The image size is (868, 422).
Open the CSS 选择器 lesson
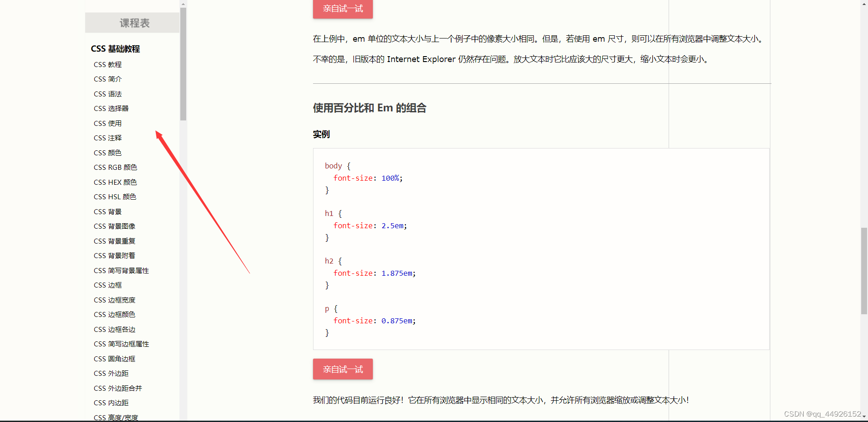[111, 108]
